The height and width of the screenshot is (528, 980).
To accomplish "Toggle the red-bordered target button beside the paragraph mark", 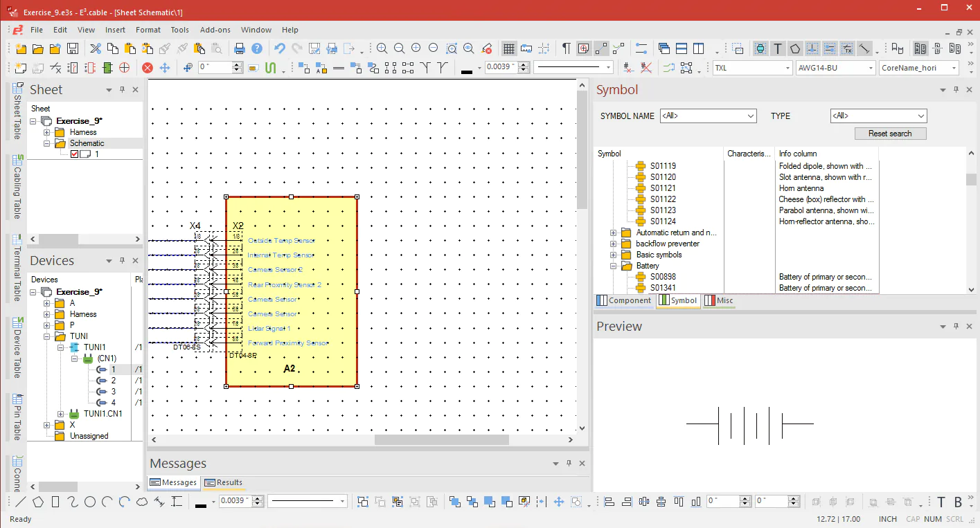I will coord(584,48).
